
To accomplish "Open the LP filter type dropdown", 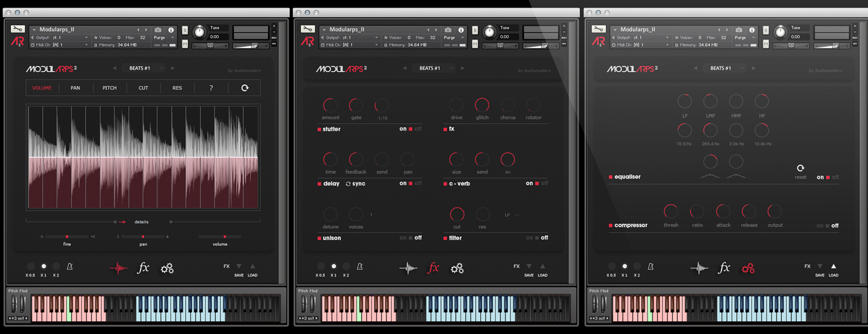I will (x=512, y=215).
